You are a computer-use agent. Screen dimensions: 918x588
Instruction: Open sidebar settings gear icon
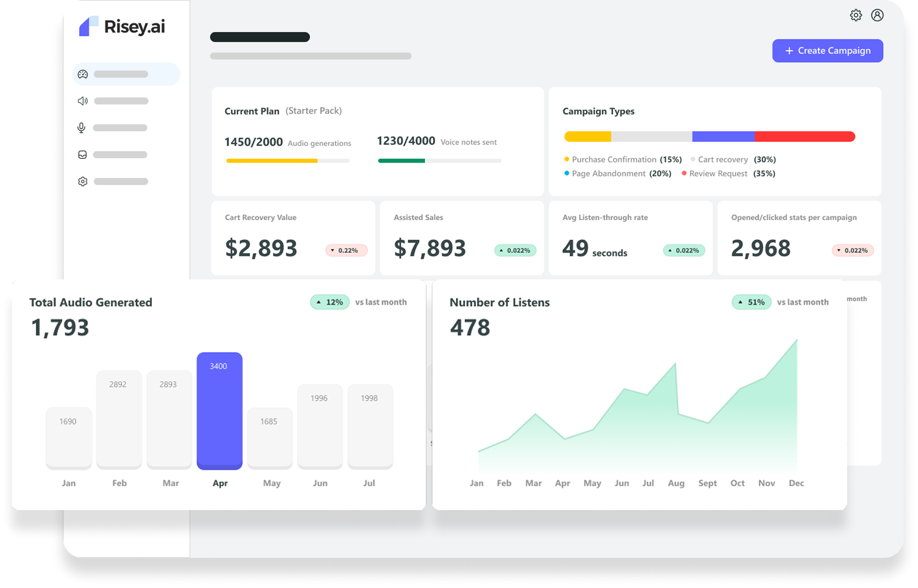(82, 181)
